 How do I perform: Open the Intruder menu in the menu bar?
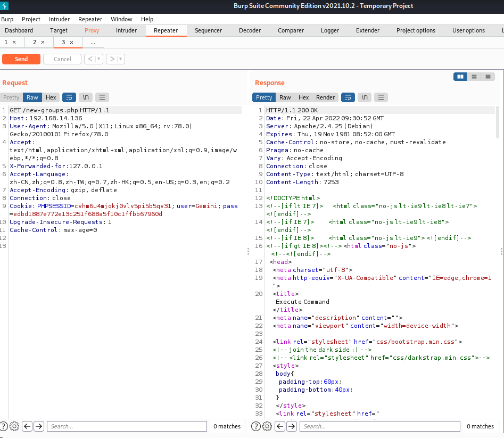59,19
